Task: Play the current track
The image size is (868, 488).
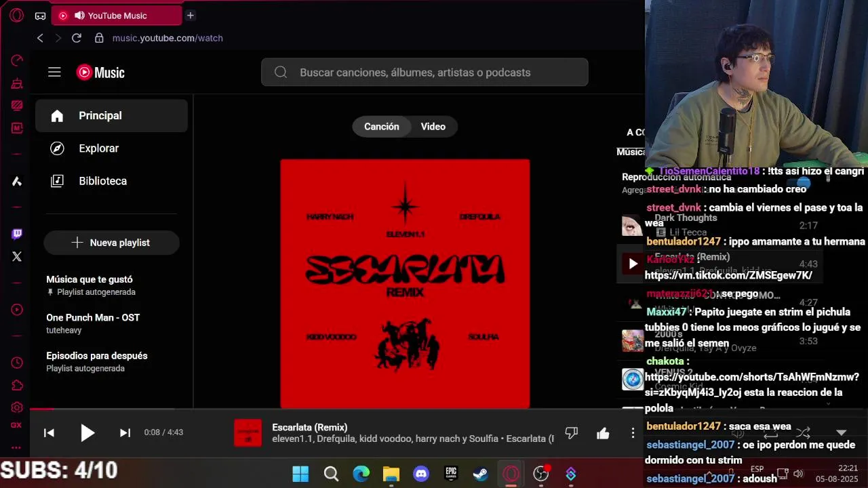Action: [x=87, y=432]
